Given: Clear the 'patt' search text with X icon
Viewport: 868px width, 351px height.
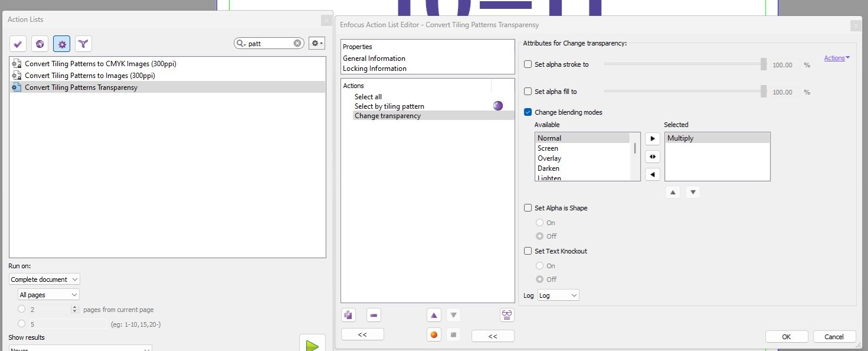Looking at the screenshot, I should coord(297,43).
